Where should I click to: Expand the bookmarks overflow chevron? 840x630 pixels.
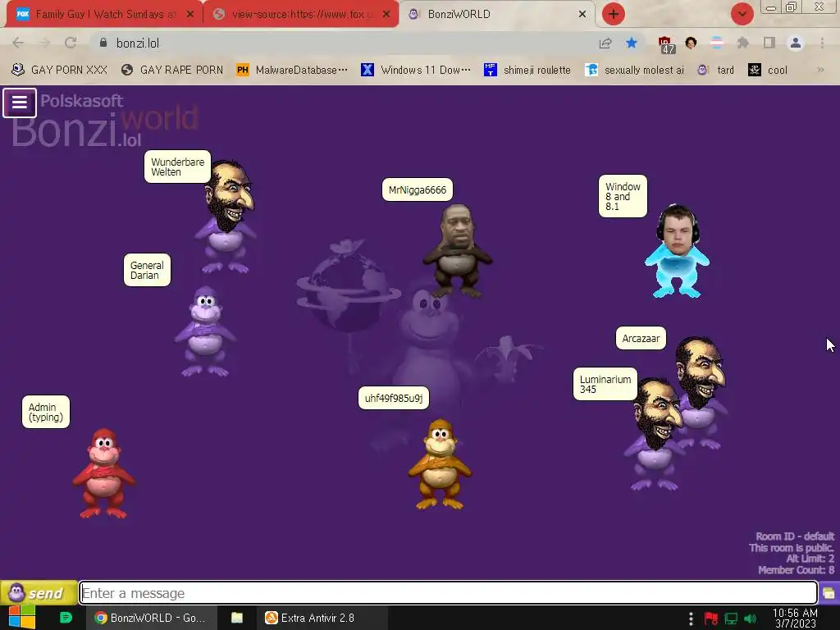click(820, 70)
